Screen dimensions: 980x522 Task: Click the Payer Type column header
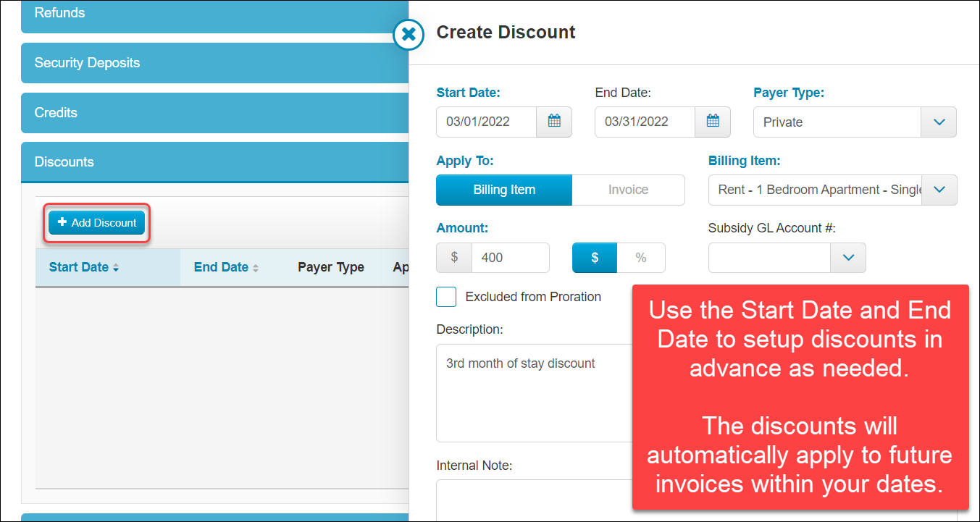[x=331, y=267]
